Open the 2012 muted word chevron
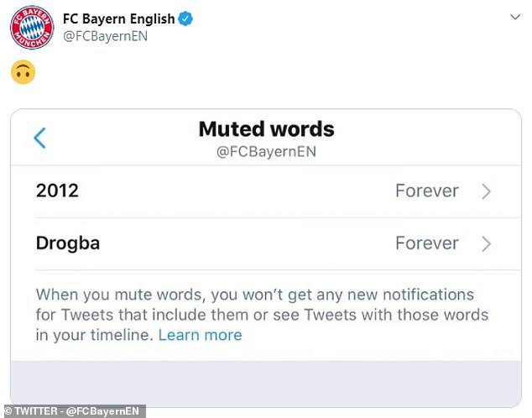532x418 pixels. [x=486, y=191]
